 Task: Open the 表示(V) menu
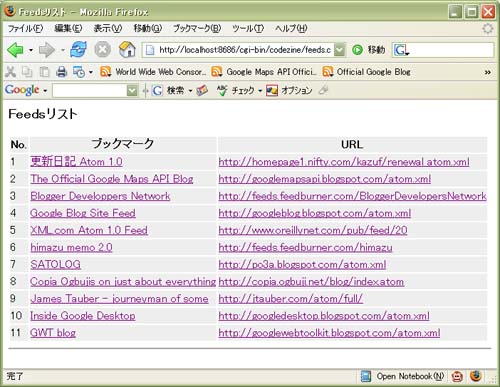pos(108,29)
